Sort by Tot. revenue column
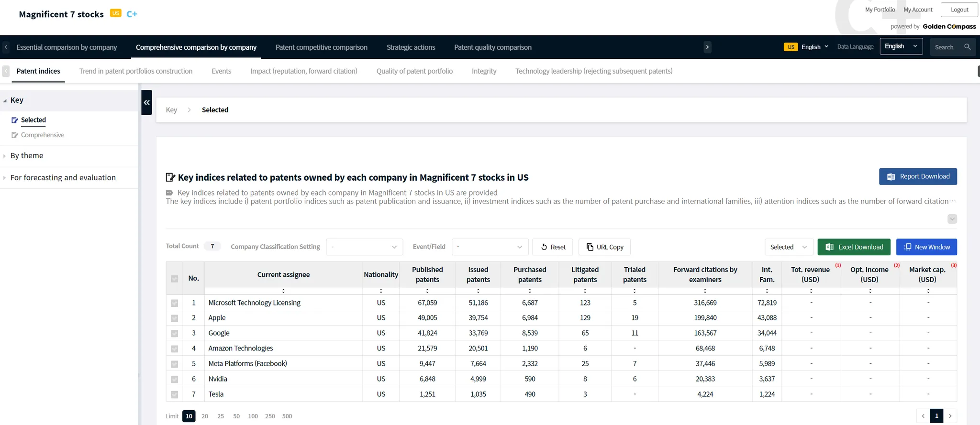The image size is (980, 425). tap(811, 291)
